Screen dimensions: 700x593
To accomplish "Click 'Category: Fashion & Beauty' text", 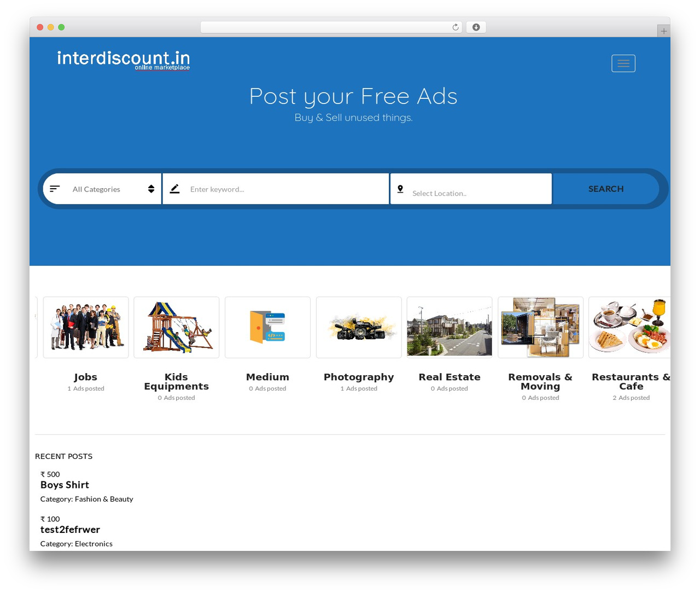I will tap(86, 499).
